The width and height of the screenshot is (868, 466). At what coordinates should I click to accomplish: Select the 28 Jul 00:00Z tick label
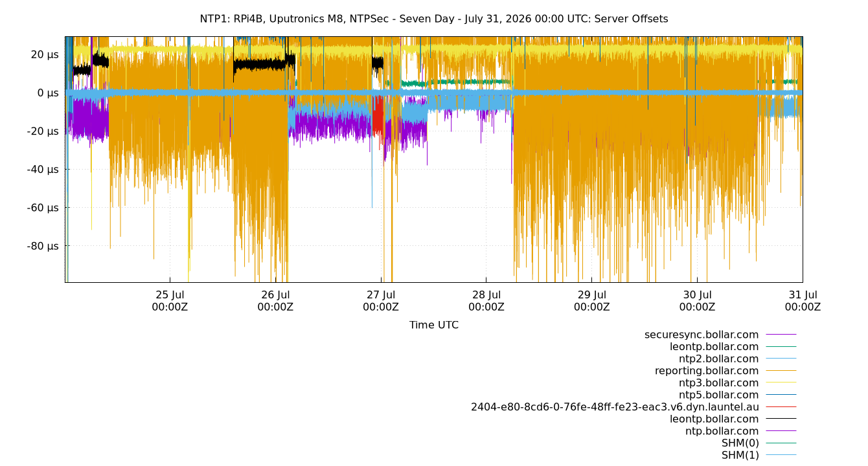click(486, 301)
